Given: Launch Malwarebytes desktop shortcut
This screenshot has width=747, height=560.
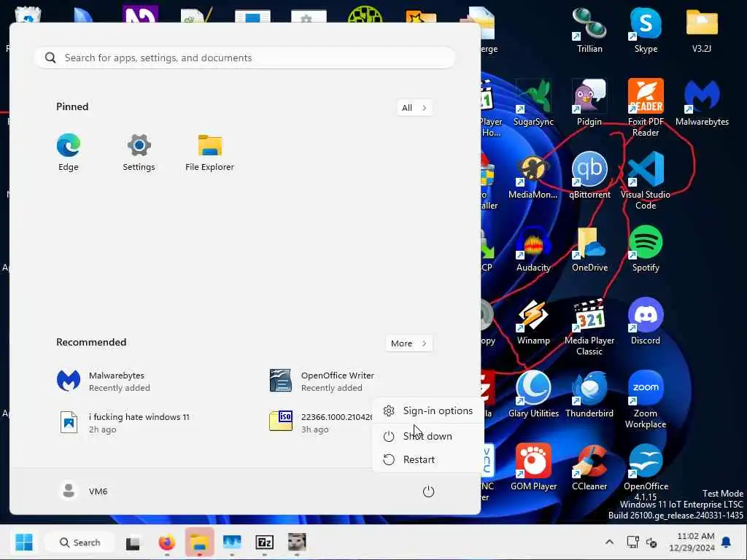Looking at the screenshot, I should point(702,103).
